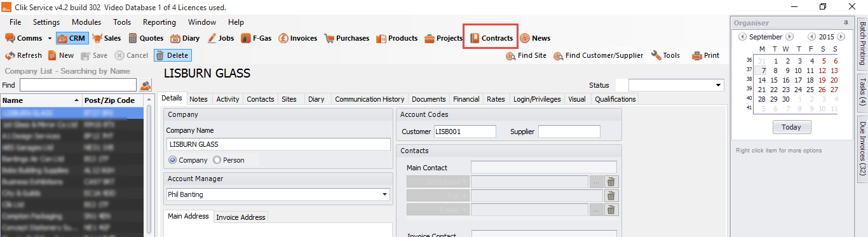Click the Today button in Organiser
Screen dimensions: 868x237
coord(791,127)
